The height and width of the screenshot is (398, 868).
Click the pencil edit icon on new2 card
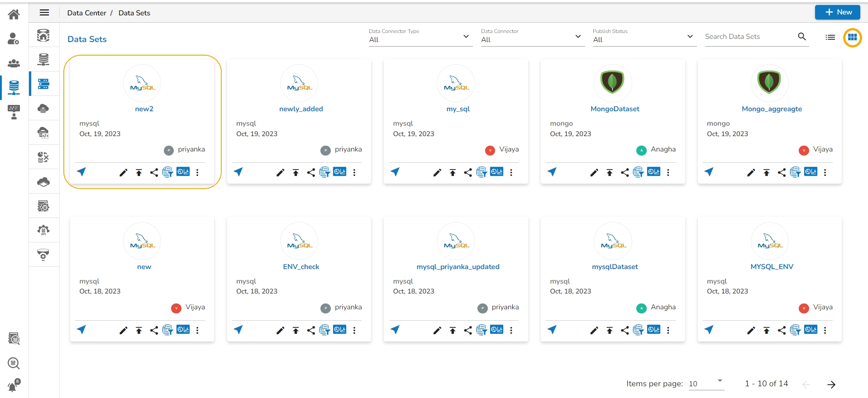click(123, 172)
